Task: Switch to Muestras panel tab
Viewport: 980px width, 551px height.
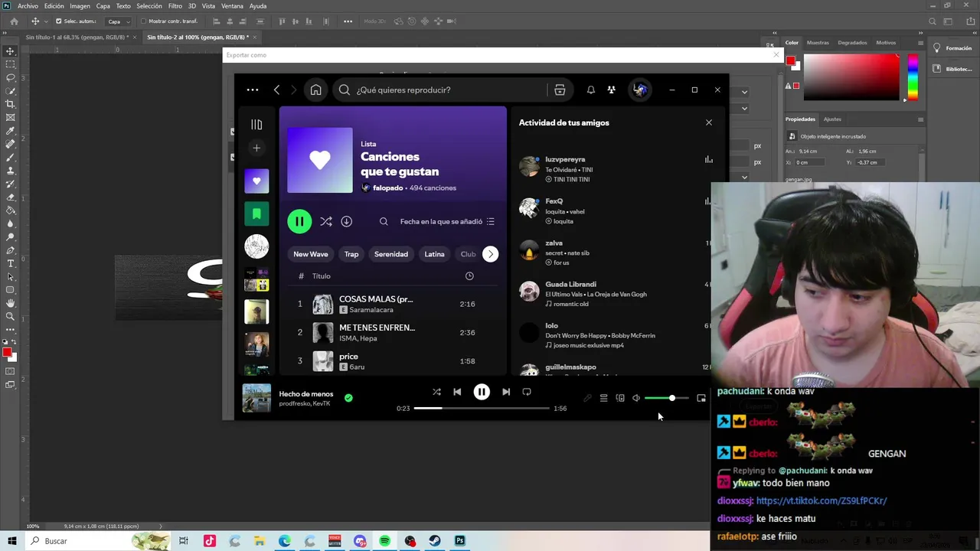Action: (818, 43)
